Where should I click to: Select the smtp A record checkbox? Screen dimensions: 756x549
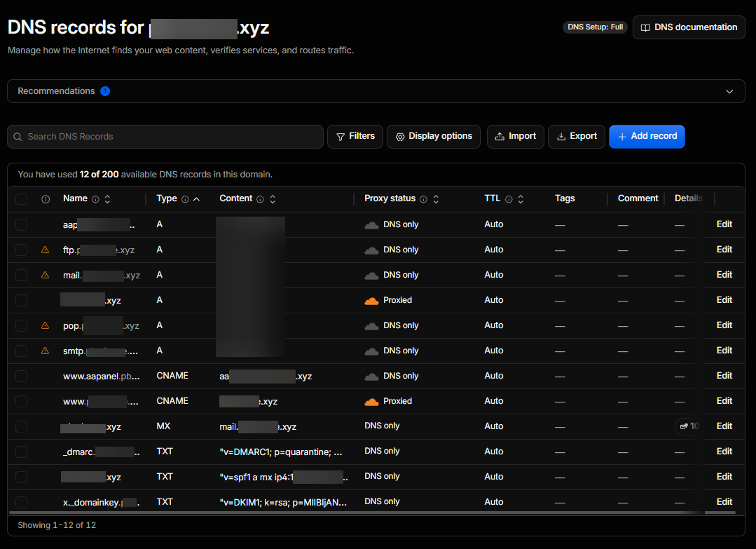[21, 351]
